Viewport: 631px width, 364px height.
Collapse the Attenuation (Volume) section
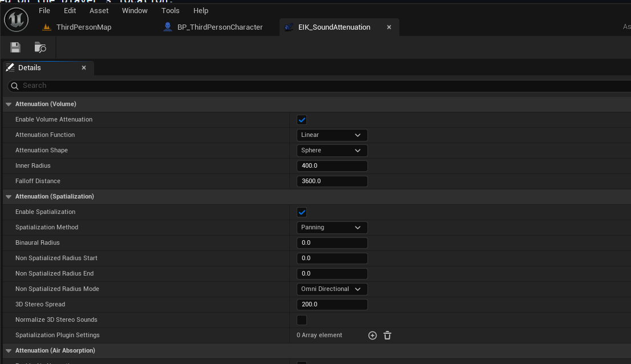pos(9,104)
